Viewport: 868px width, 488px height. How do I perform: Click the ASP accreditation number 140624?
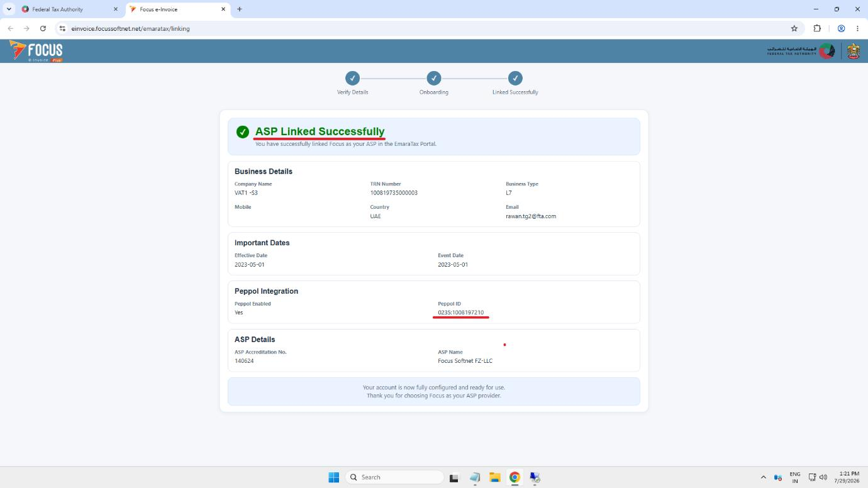[x=244, y=361]
